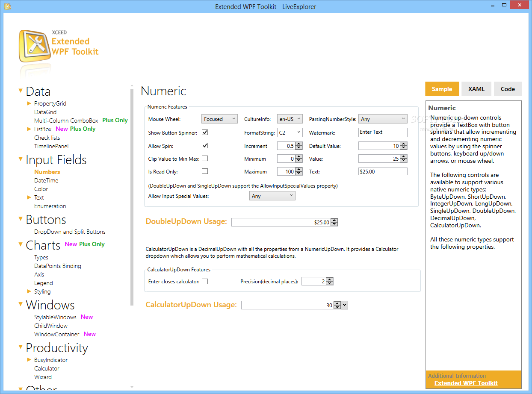Click the DoubleUpDown Usage input box
532x394 pixels.
coord(281,222)
